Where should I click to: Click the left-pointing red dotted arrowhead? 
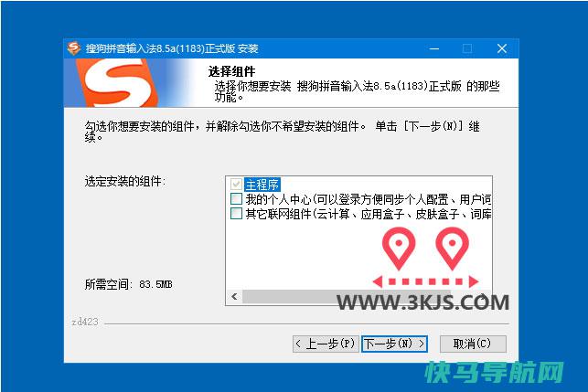[x=378, y=281]
